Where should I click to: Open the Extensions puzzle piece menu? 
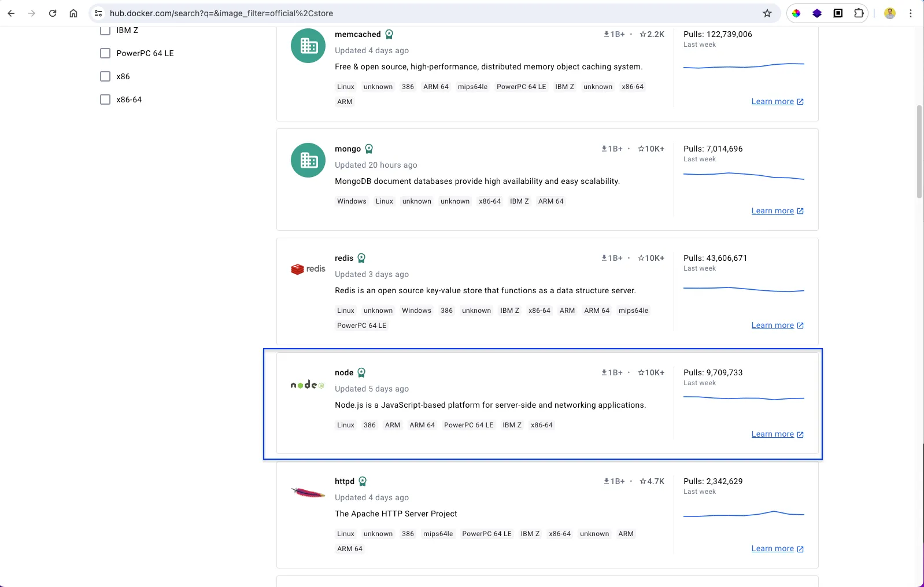click(859, 13)
